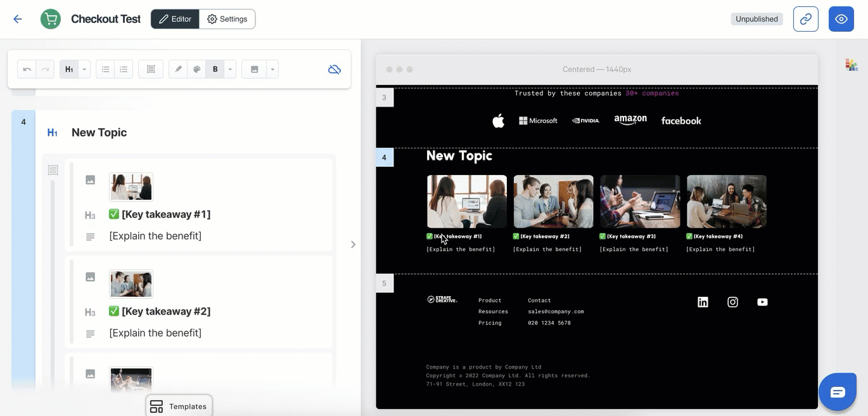The image size is (868, 416).
Task: Open the text formatting dropdown arrow
Action: (x=231, y=69)
